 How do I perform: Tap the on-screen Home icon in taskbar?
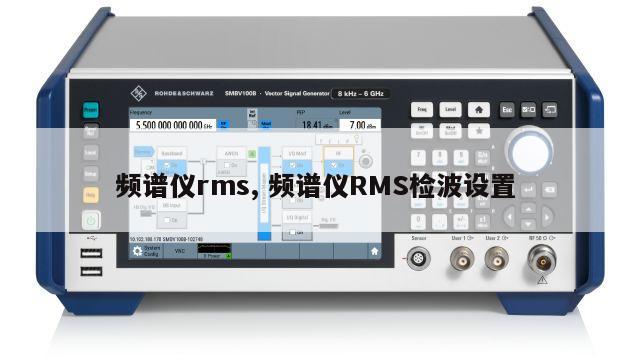click(x=374, y=251)
